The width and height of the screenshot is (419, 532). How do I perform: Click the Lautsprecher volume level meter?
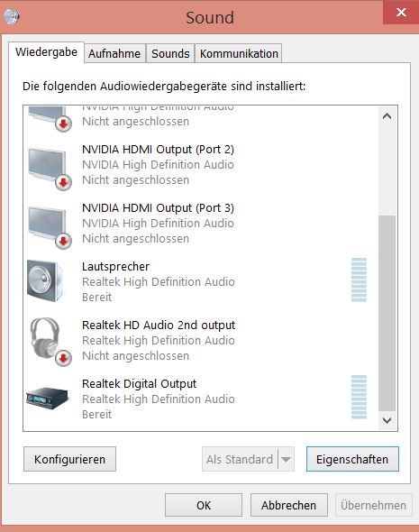(359, 280)
